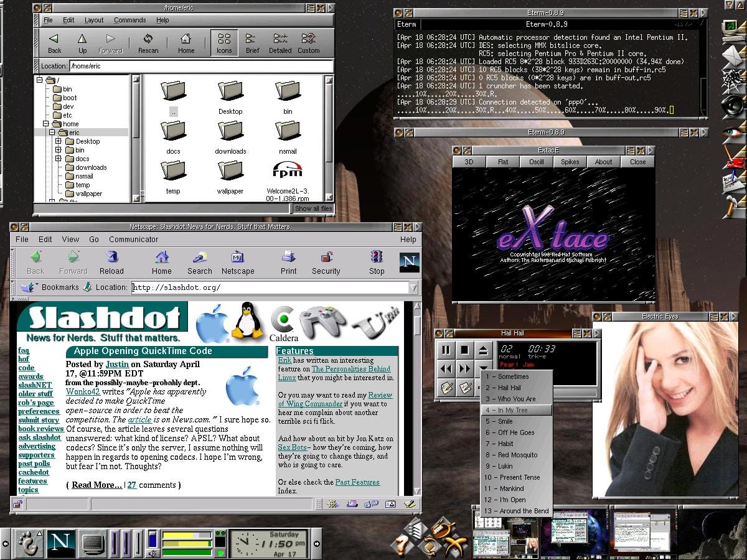Rescan the /home/eric directory

coord(148,43)
